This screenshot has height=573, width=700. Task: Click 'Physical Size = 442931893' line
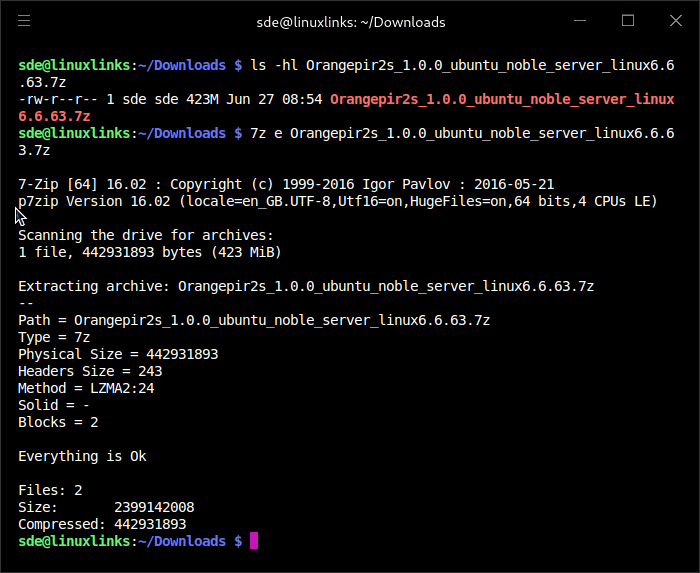pos(118,354)
